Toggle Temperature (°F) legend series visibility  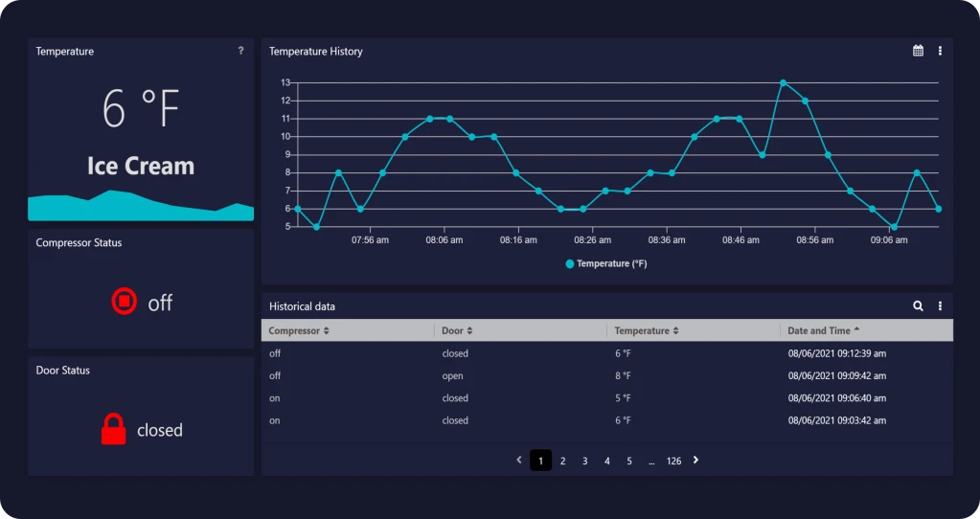605,263
